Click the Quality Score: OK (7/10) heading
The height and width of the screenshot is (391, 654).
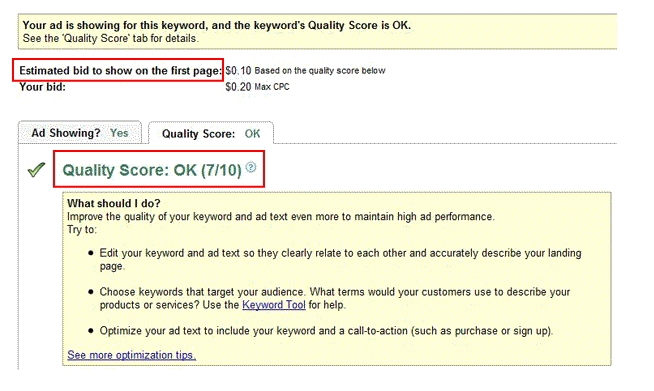pyautogui.click(x=152, y=170)
